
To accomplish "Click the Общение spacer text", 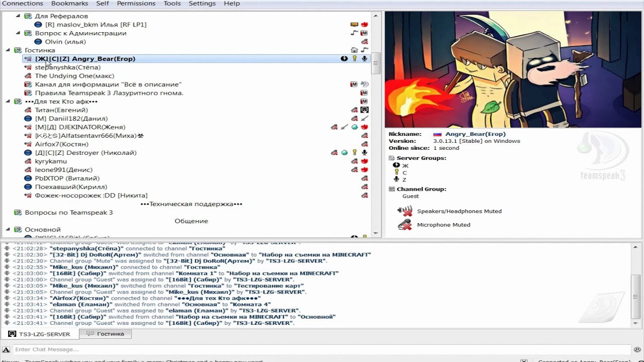I will (x=191, y=221).
